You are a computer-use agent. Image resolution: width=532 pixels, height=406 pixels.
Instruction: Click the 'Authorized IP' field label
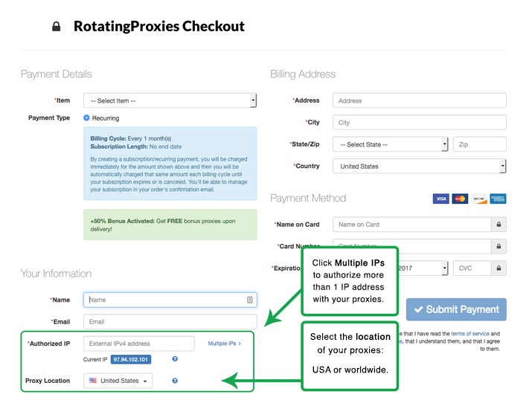(48, 344)
